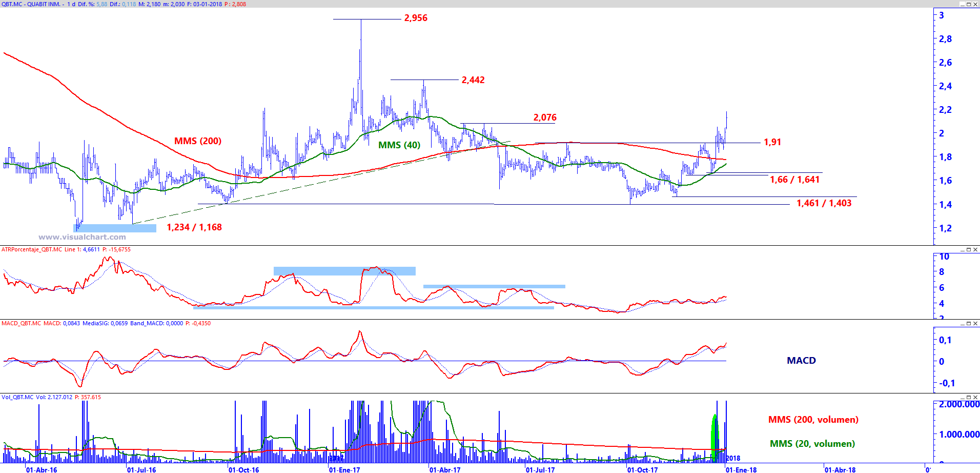The height and width of the screenshot is (473, 980).
Task: Maximize the ATRPorcentaje indicator panel
Action: (969, 250)
